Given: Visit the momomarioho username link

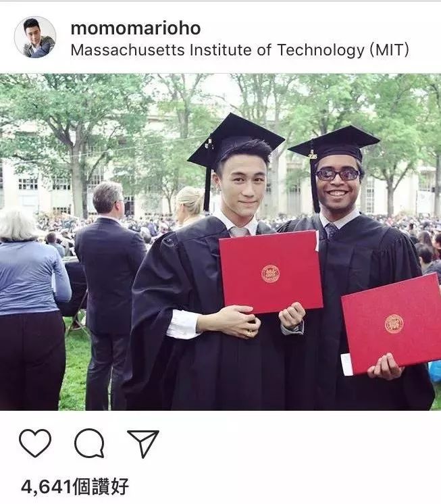Looking at the screenshot, I should 136,28.
